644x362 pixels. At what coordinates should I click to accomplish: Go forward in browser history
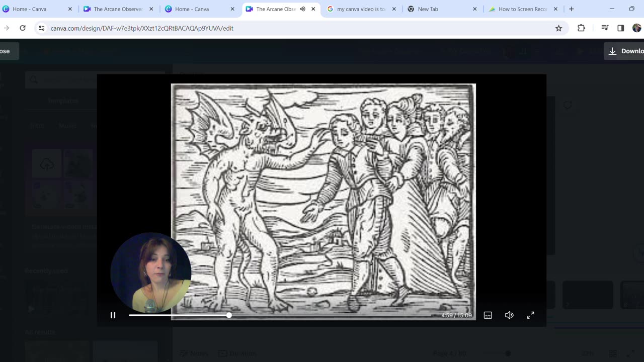6,28
